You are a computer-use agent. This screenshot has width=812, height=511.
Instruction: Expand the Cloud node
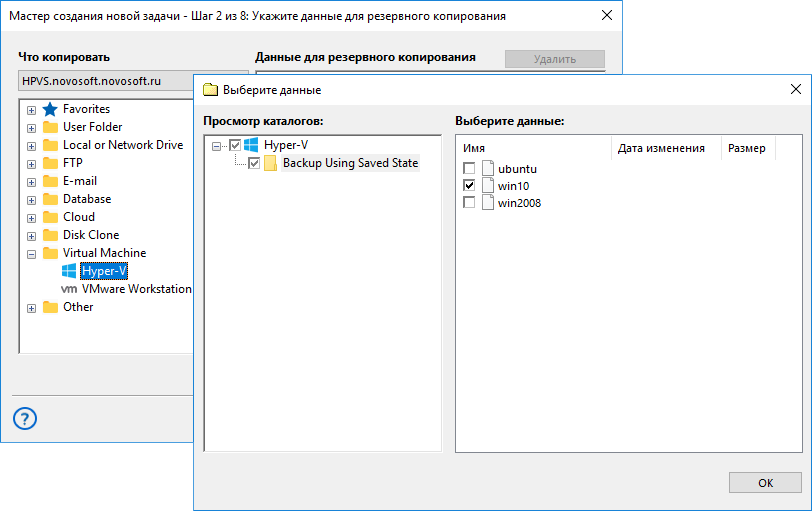click(32, 218)
